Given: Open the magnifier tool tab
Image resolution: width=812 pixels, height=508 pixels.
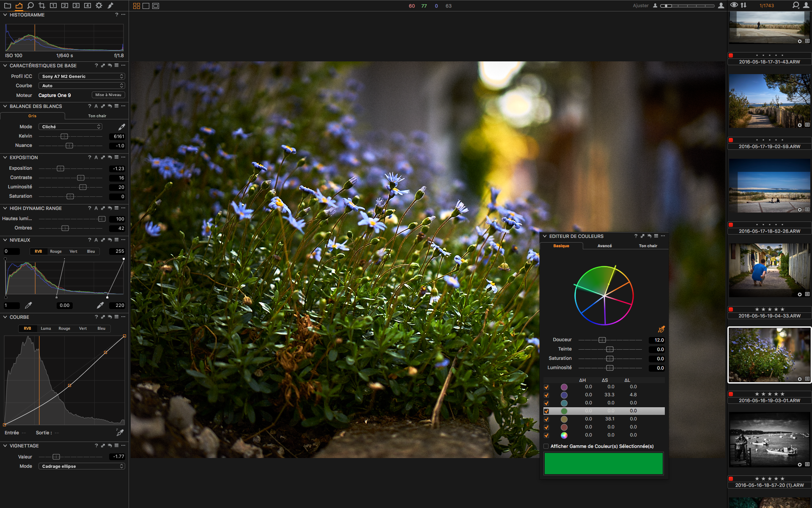Looking at the screenshot, I should point(30,6).
